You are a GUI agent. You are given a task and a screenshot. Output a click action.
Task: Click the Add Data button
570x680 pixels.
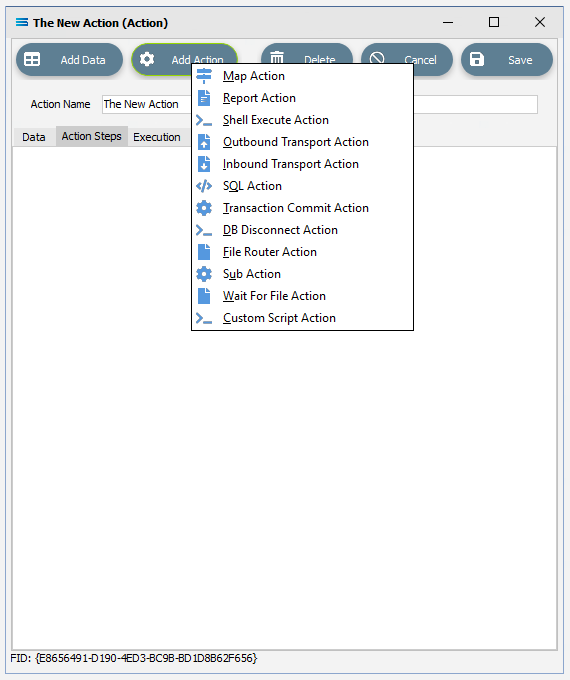(69, 60)
